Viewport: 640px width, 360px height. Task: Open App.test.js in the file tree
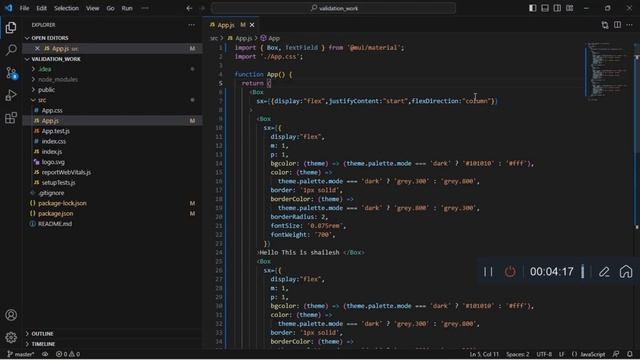56,131
